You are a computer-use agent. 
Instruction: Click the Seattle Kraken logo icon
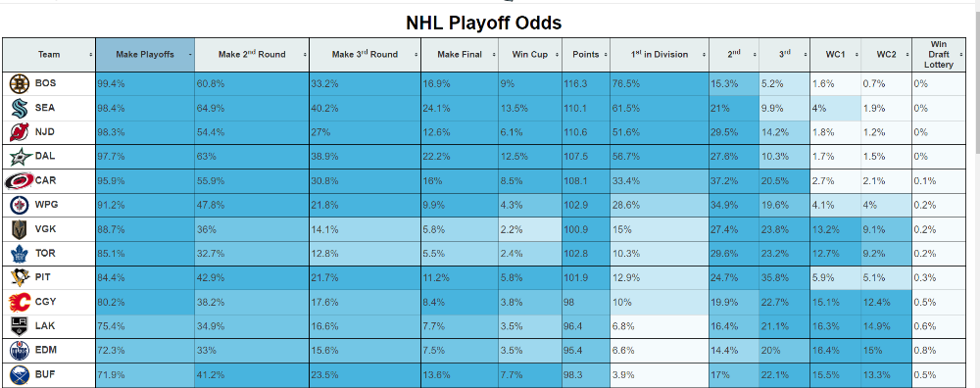(x=18, y=108)
